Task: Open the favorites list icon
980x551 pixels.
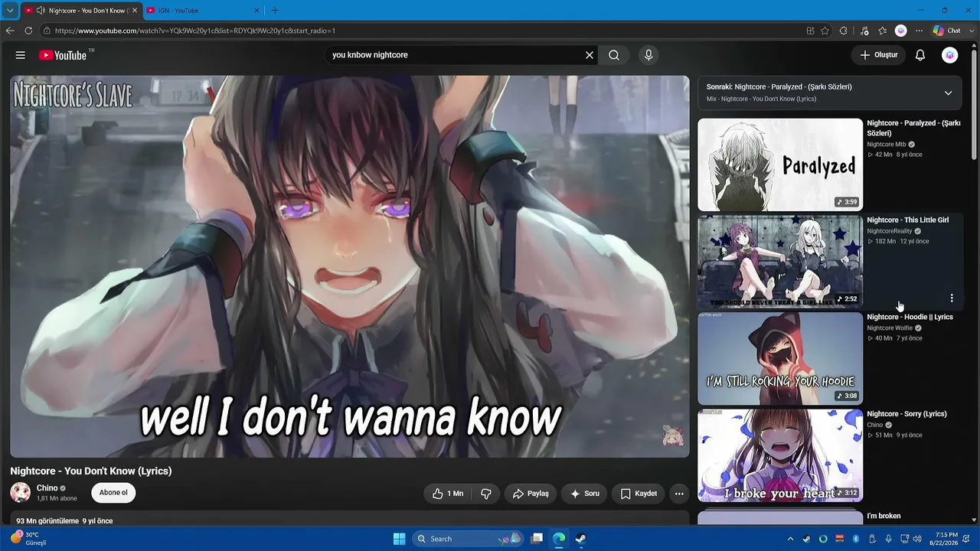Action: pyautogui.click(x=883, y=31)
